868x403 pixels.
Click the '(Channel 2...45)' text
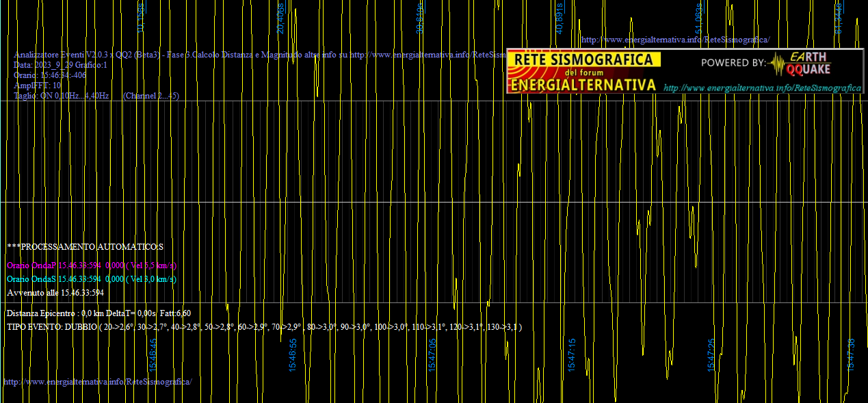(150, 96)
